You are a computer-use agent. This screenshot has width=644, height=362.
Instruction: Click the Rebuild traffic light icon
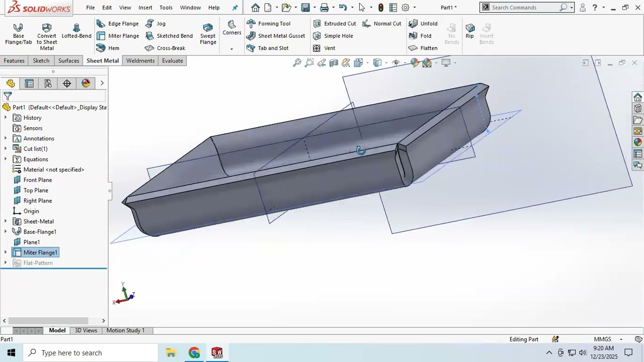point(381,8)
